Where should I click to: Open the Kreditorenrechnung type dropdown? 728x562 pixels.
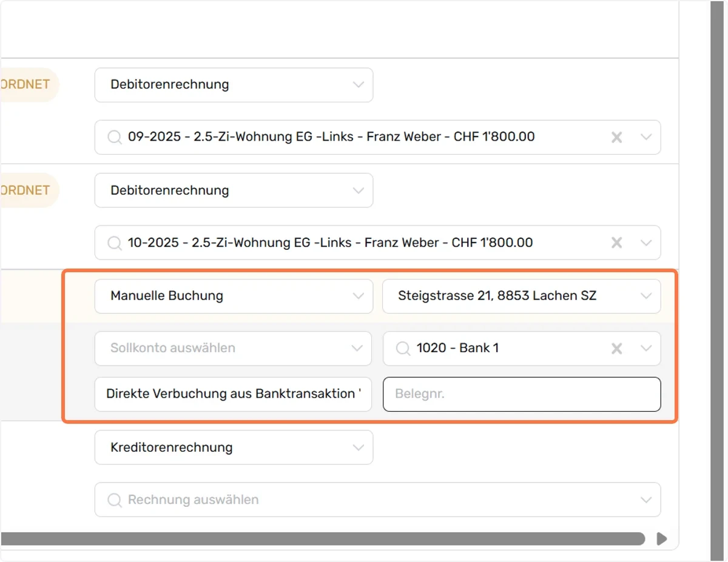234,447
